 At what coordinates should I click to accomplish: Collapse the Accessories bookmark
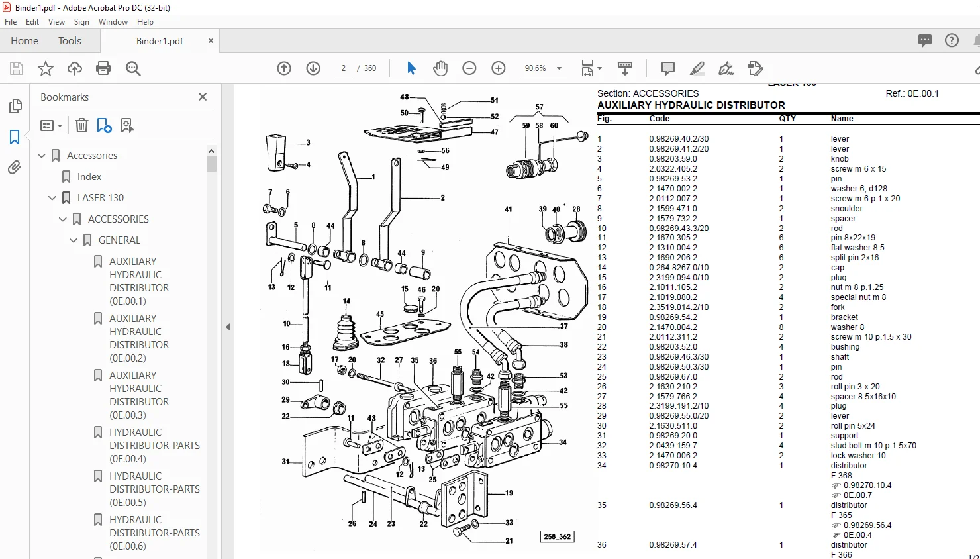coord(42,156)
